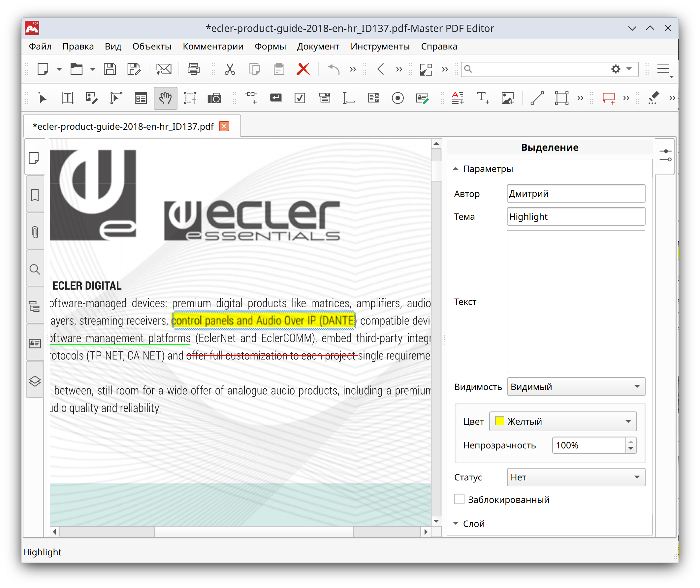
Task: Click the Highlighter marker tool icon
Action: tap(653, 98)
